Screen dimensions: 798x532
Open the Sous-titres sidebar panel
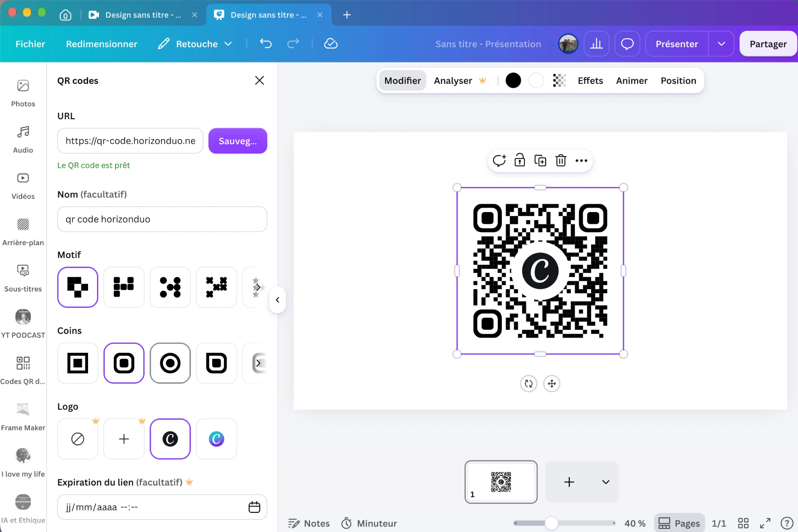pos(23,278)
